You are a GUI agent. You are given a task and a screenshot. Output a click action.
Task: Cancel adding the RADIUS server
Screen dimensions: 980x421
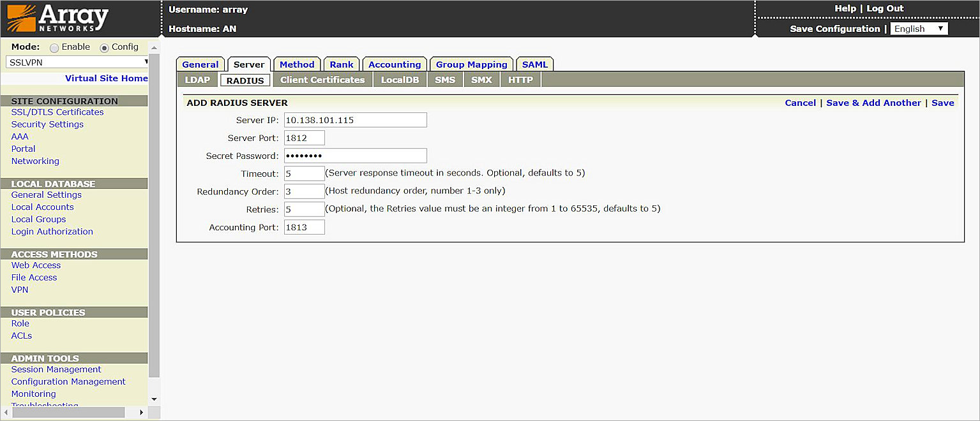800,102
